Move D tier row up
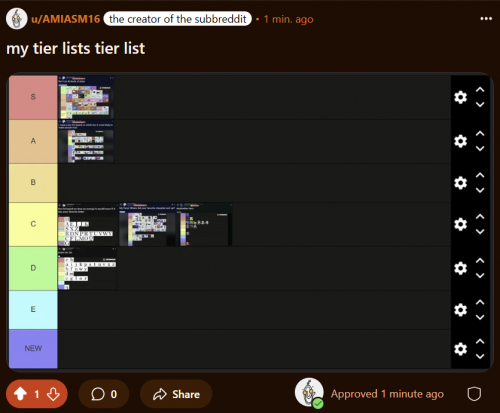This screenshot has width=500, height=413. 480,260
